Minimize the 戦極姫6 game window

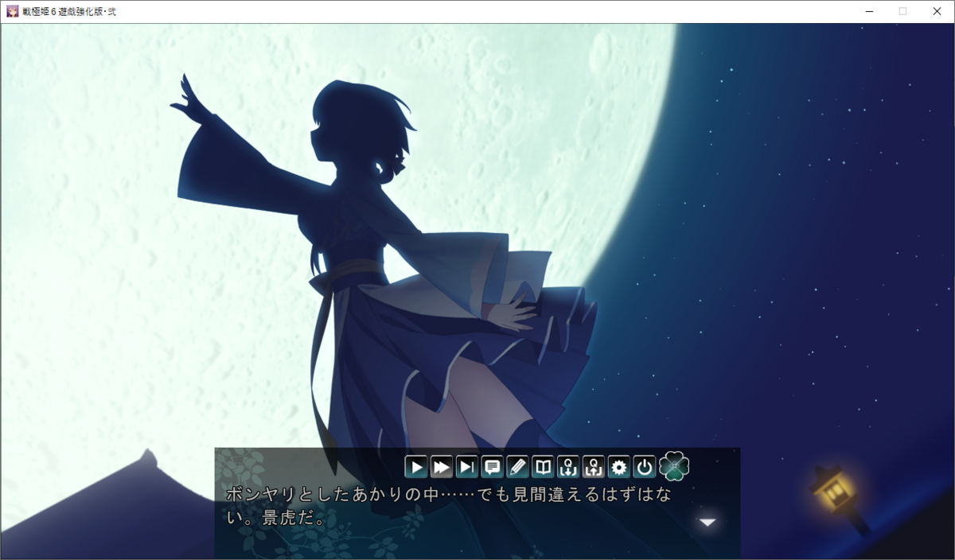pos(868,11)
